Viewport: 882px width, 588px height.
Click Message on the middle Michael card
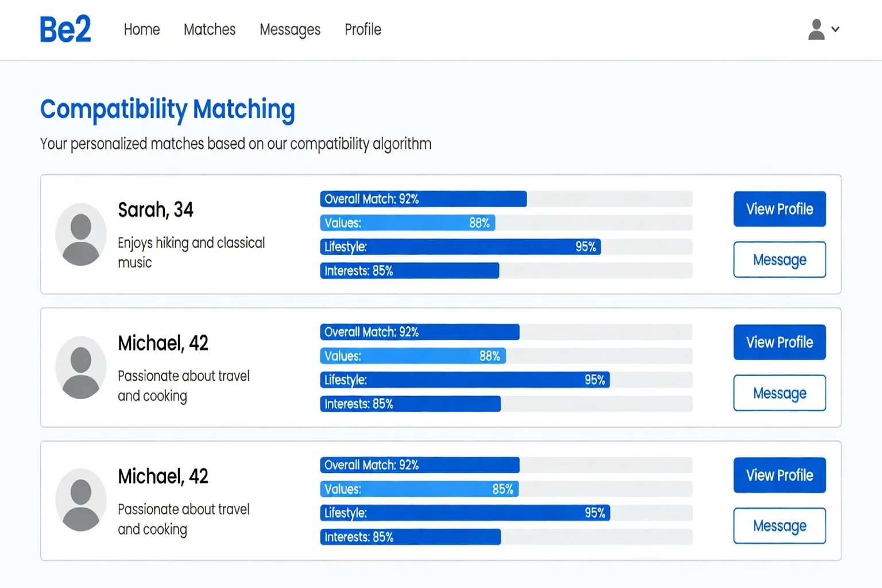(x=779, y=393)
